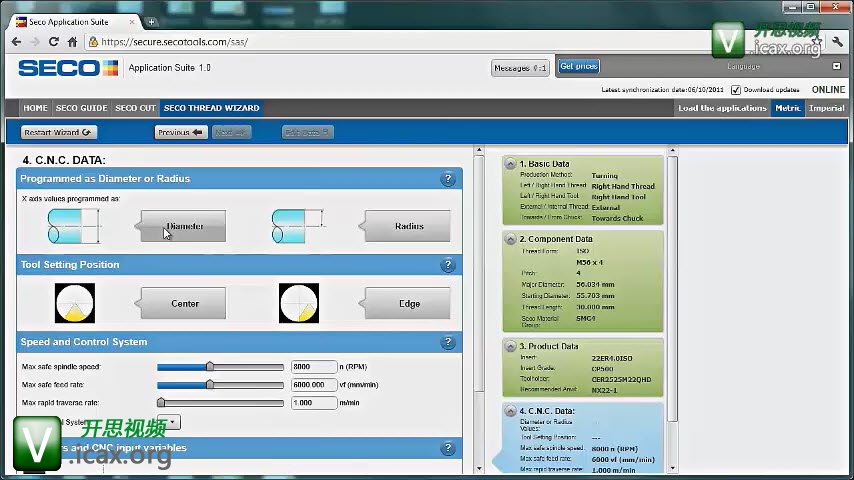Go to browser home page icon
This screenshot has width=854, height=480.
click(x=73, y=42)
